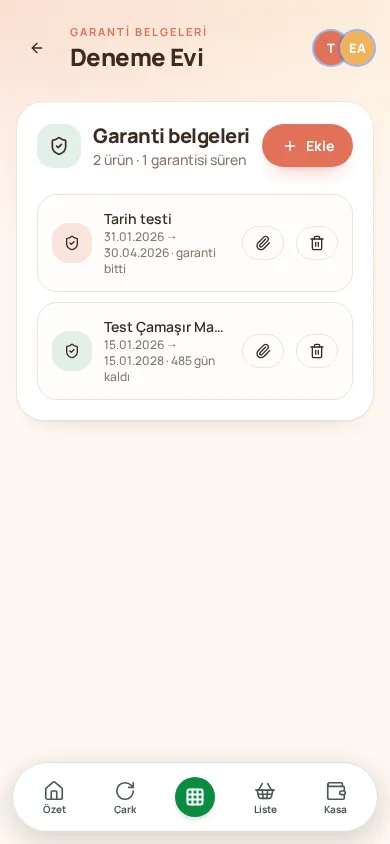Click the shield icon beside Garanti belgeleri heading
Image resolution: width=390 pixels, height=844 pixels.
[59, 146]
